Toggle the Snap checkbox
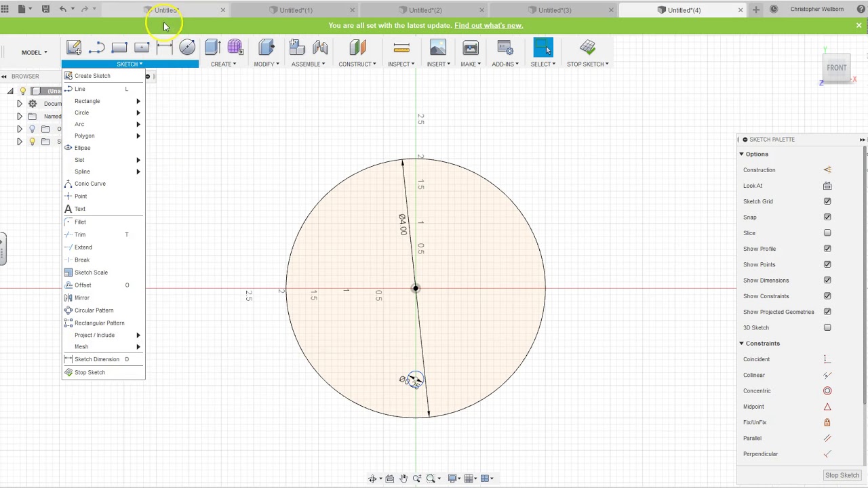Image resolution: width=868 pixels, height=488 pixels. pyautogui.click(x=827, y=218)
